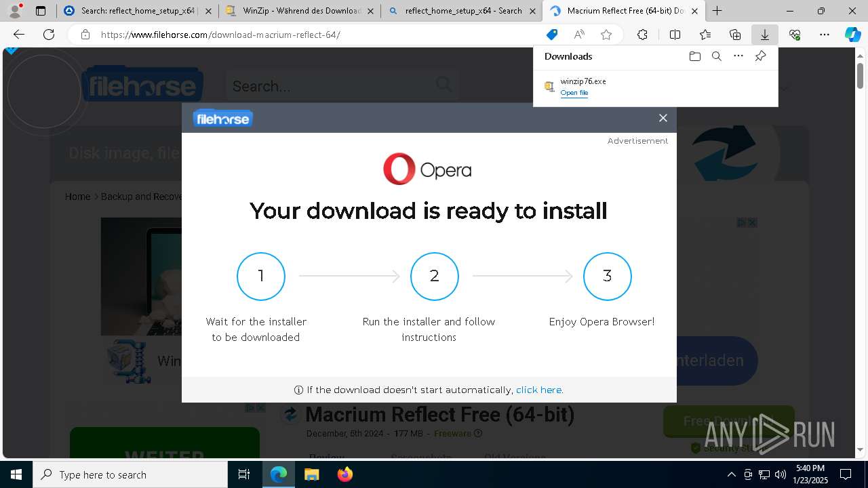The width and height of the screenshot is (868, 488).
Task: Open volume control in system tray
Action: 781,474
